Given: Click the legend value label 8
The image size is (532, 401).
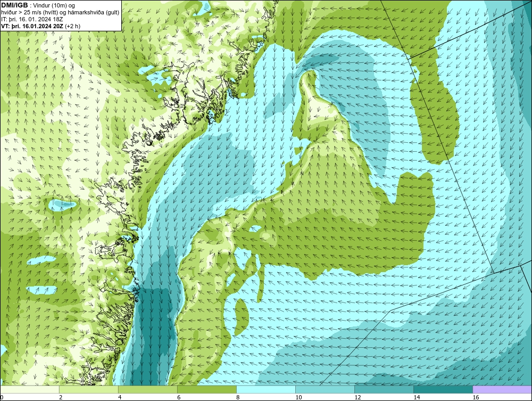Looking at the screenshot, I should point(238,397).
